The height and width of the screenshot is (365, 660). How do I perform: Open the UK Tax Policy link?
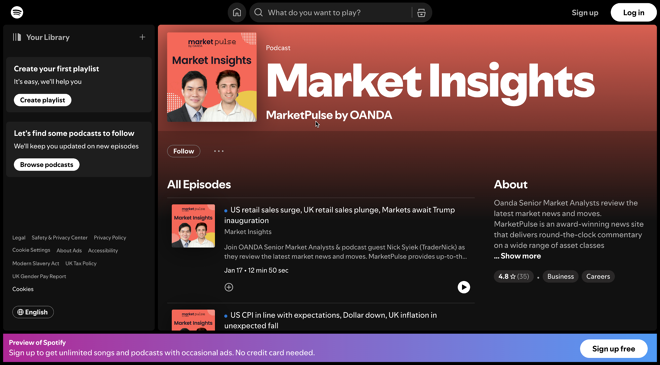(81, 264)
